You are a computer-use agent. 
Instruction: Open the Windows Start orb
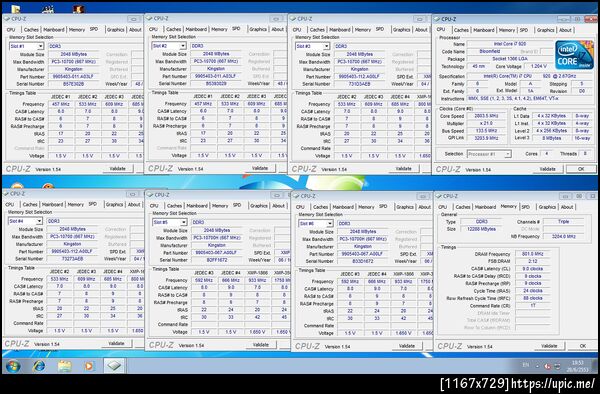click(13, 366)
